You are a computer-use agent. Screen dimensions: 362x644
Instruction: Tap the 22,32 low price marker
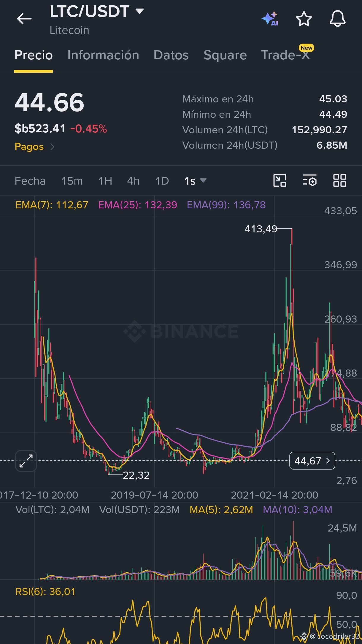pos(136,475)
